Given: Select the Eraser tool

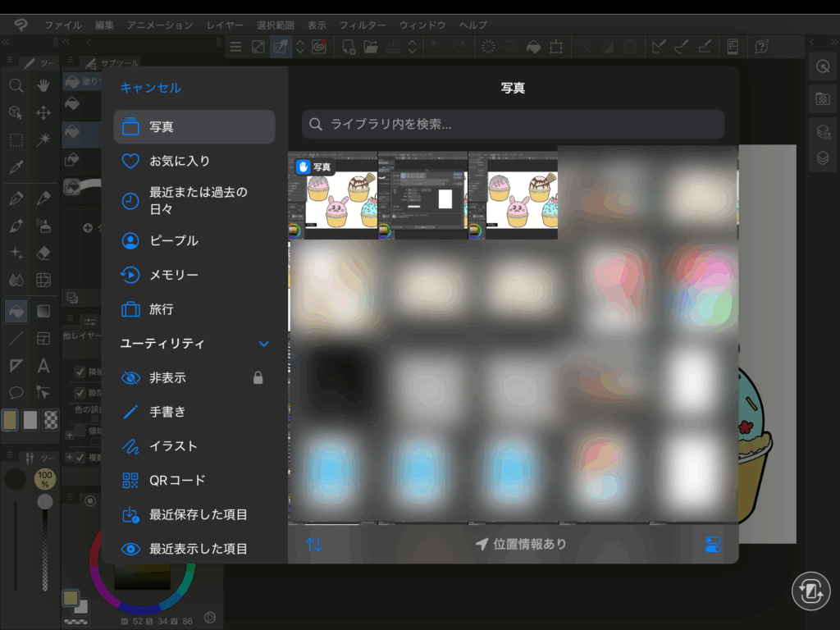Looking at the screenshot, I should (x=43, y=253).
